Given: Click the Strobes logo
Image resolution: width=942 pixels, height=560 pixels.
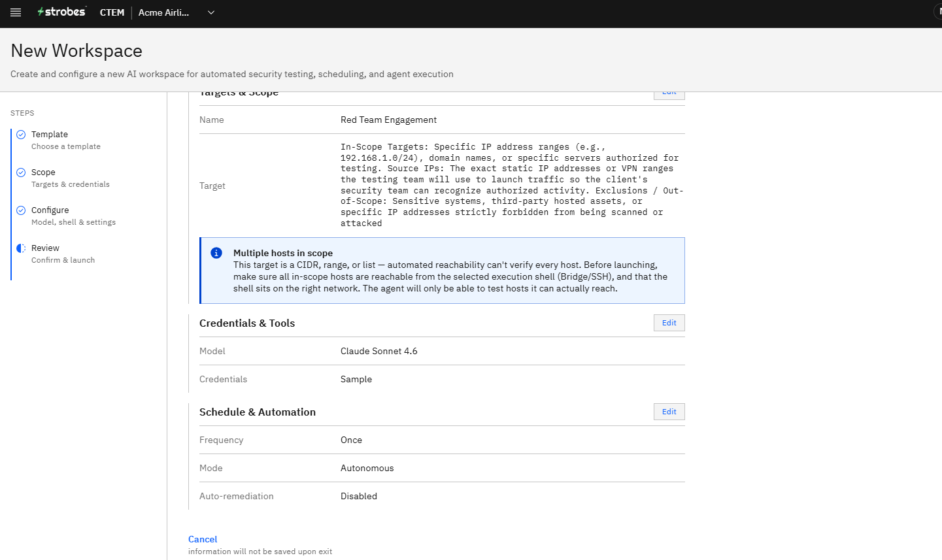Looking at the screenshot, I should click(61, 12).
